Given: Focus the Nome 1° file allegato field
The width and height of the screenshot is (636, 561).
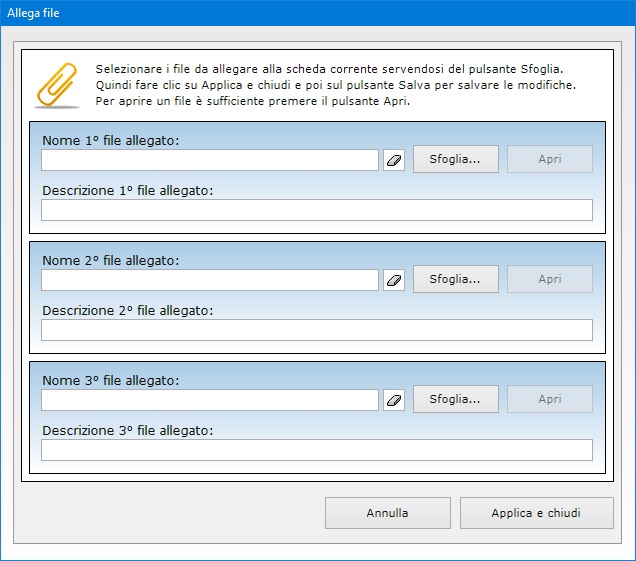Looking at the screenshot, I should tap(210, 160).
